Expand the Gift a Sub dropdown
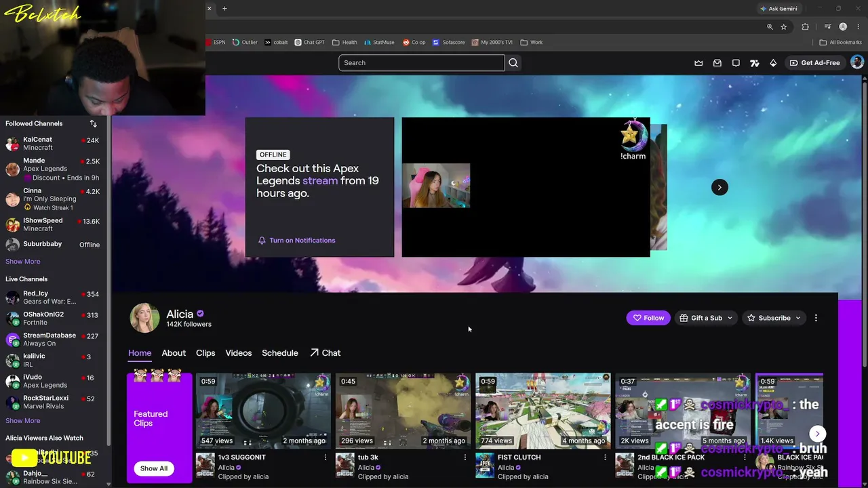The image size is (868, 488). click(x=707, y=318)
